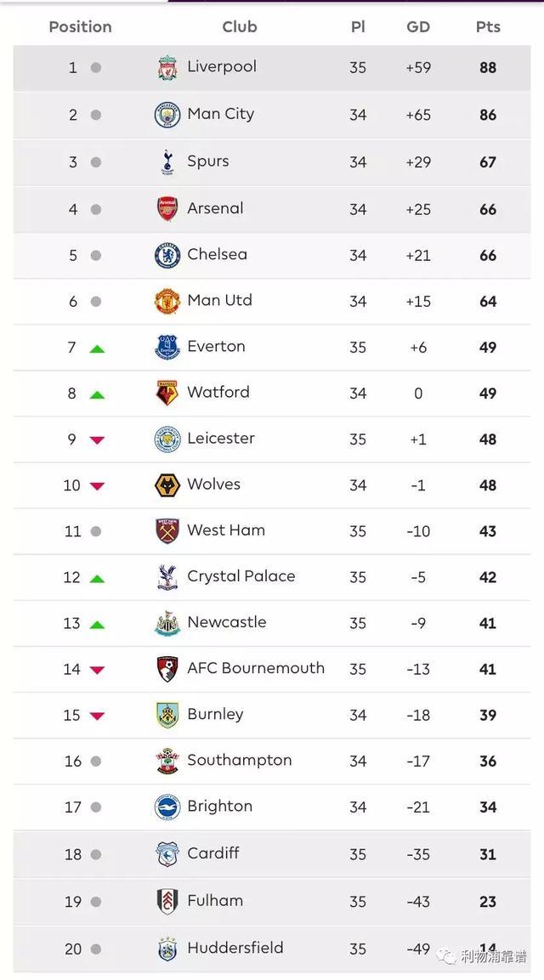This screenshot has width=544, height=980.
Task: Click the Position column header
Action: (x=80, y=27)
